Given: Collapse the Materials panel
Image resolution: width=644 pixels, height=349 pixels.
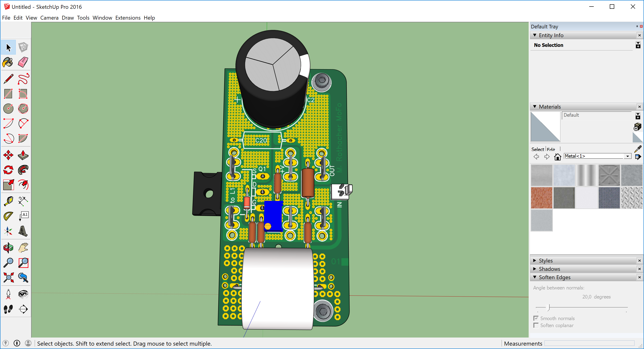Looking at the screenshot, I should click(x=535, y=107).
